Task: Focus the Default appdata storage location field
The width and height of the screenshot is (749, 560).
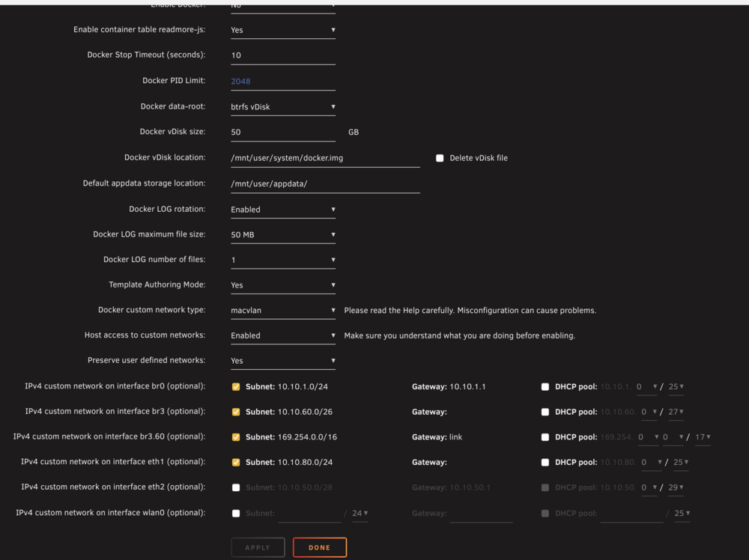Action: 325,184
